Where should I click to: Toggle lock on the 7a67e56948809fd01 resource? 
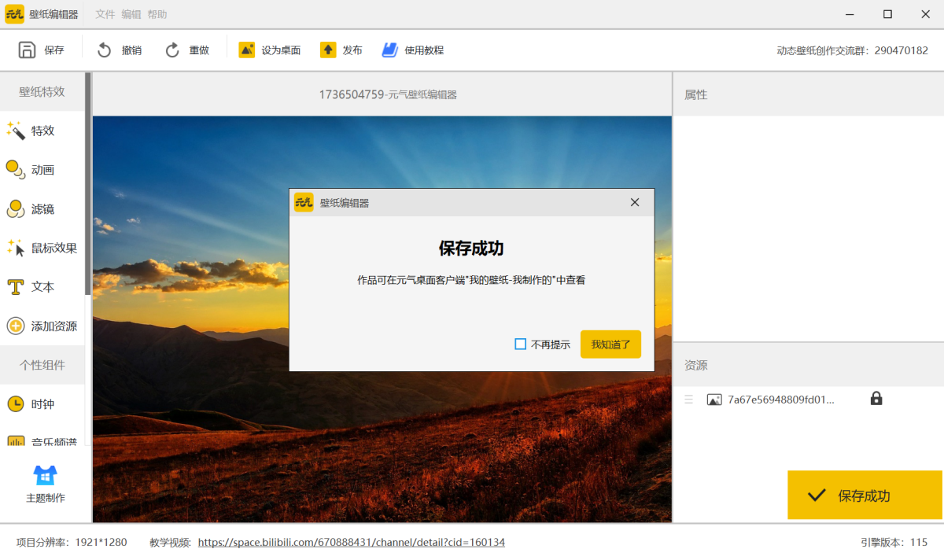point(876,399)
